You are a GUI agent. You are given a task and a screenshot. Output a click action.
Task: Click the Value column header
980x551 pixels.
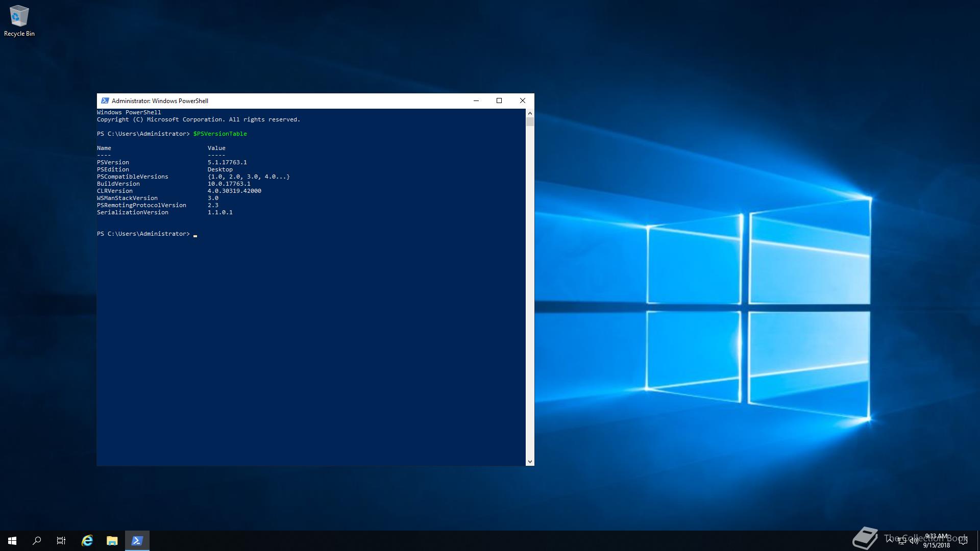pyautogui.click(x=216, y=148)
